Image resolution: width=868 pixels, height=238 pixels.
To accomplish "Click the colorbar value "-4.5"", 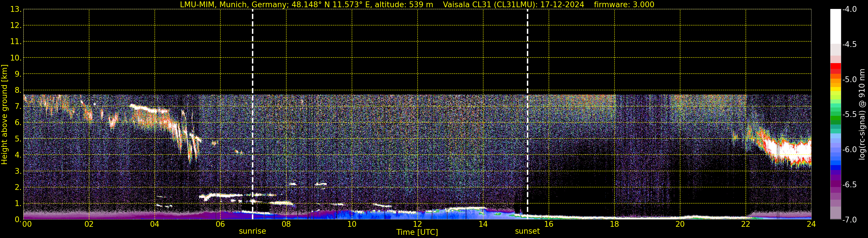I will (x=849, y=44).
